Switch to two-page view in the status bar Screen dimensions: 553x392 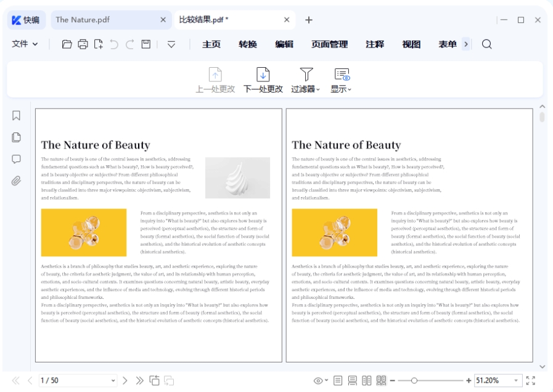[367, 380]
